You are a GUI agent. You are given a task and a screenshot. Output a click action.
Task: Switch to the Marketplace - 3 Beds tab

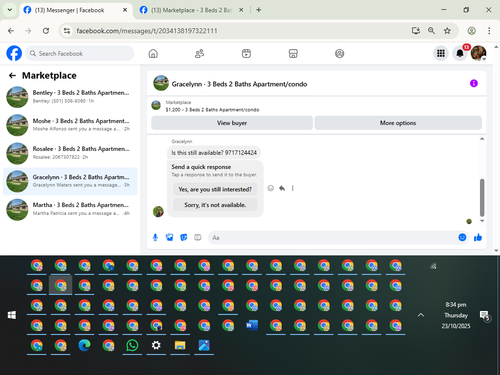pyautogui.click(x=191, y=10)
